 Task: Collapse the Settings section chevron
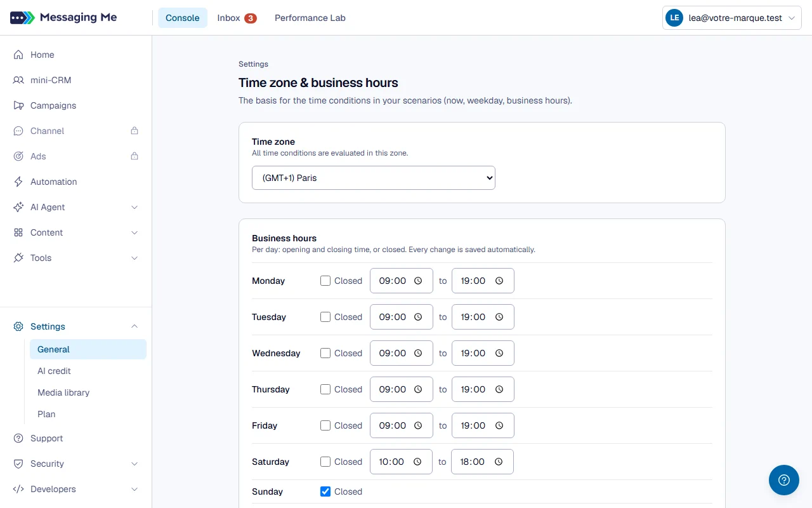click(134, 326)
